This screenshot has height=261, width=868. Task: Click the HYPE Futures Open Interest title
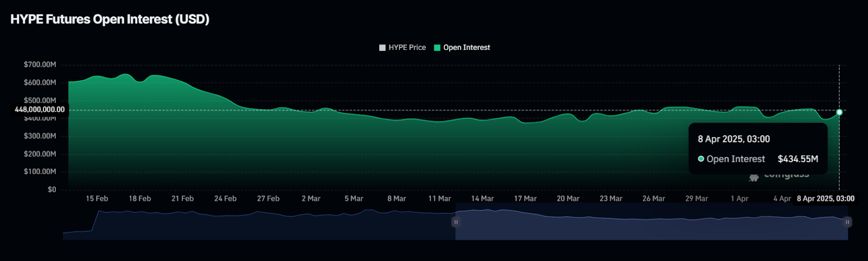(110, 20)
